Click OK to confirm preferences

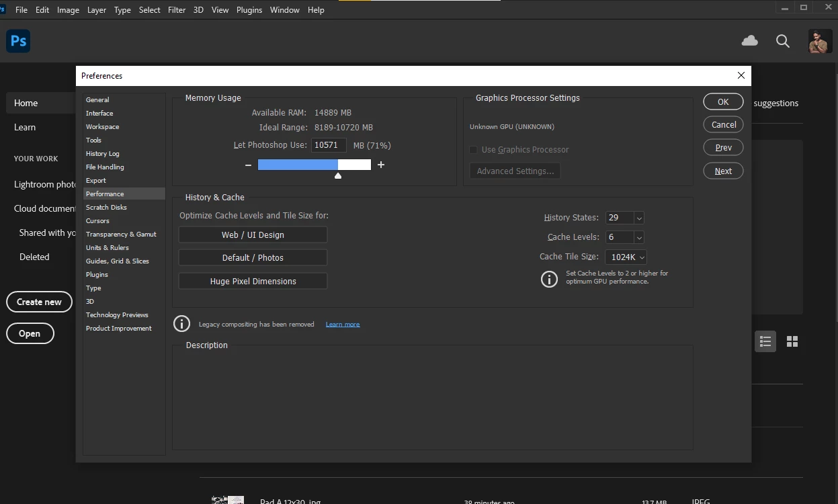(723, 101)
